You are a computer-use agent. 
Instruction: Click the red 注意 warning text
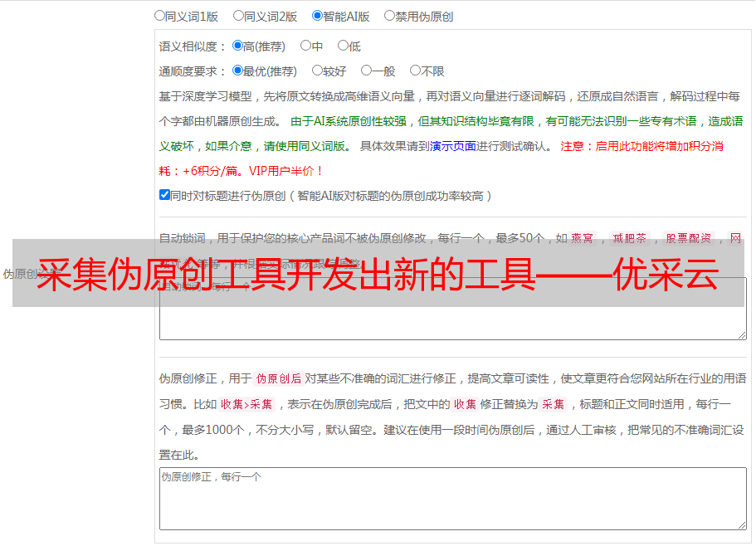pos(573,146)
